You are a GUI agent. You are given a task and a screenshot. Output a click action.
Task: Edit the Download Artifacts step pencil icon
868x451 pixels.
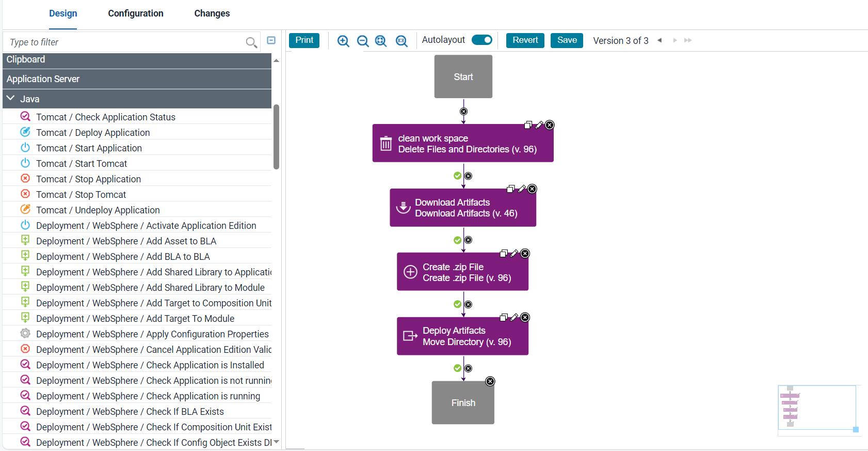tap(522, 189)
